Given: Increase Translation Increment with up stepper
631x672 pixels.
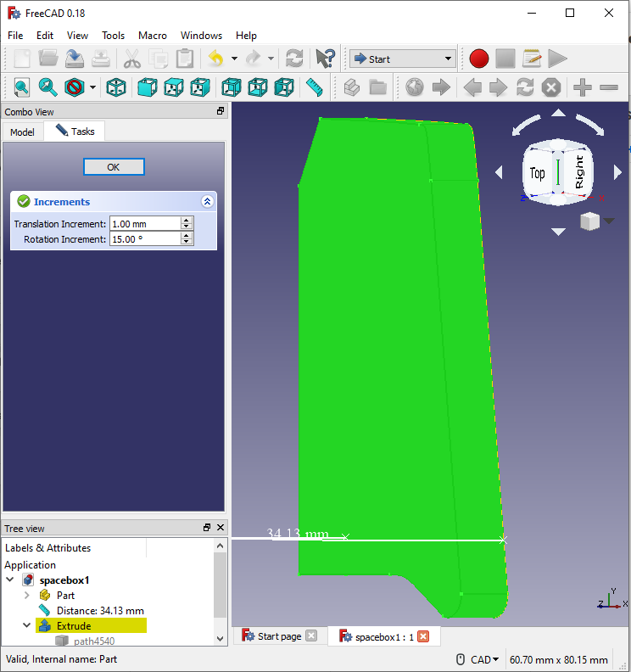Looking at the screenshot, I should pyautogui.click(x=186, y=221).
